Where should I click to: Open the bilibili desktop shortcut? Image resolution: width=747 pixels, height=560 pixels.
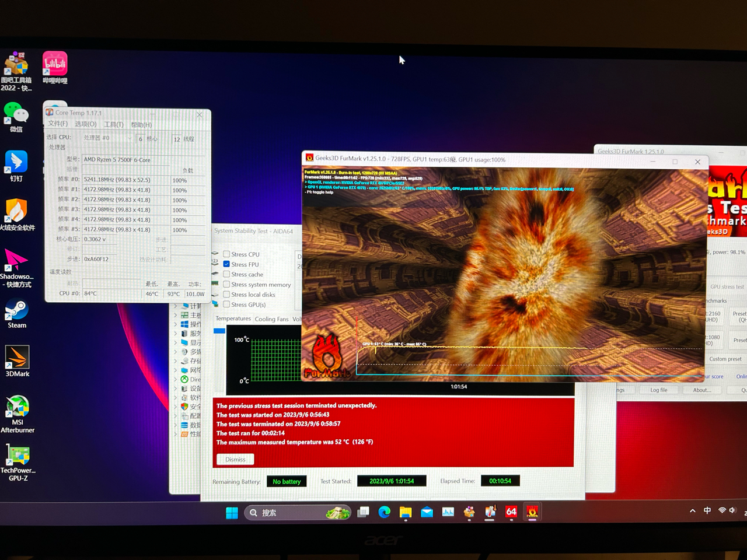pos(55,65)
